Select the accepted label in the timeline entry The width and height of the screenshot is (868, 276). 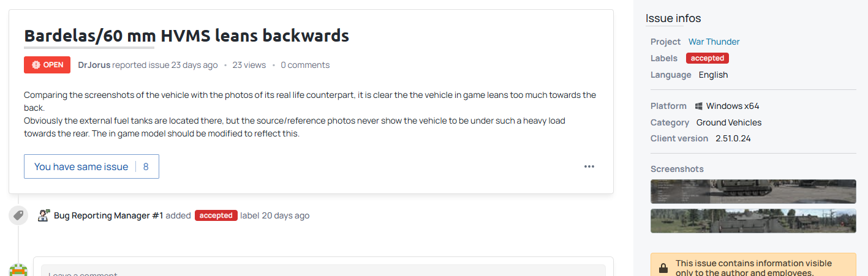216,215
